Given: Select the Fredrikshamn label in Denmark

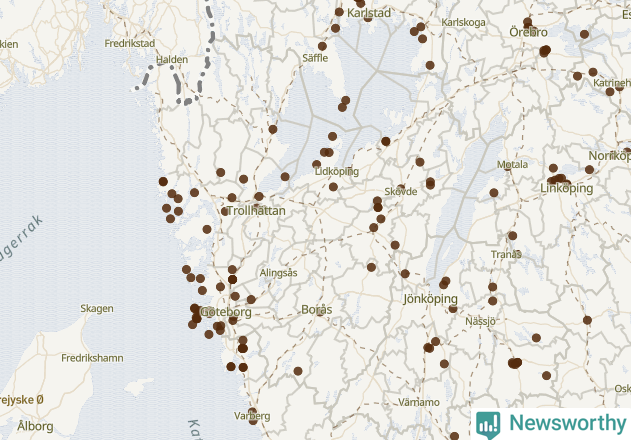Looking at the screenshot, I should point(92,358).
